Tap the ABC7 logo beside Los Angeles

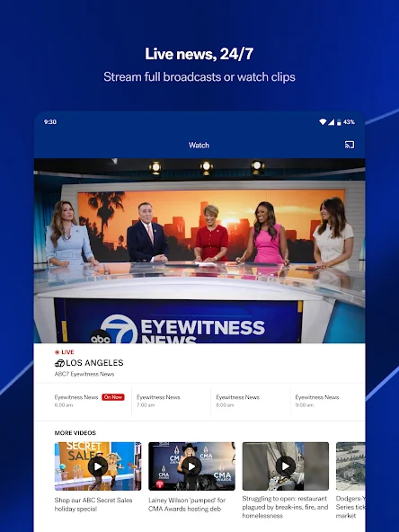click(59, 363)
